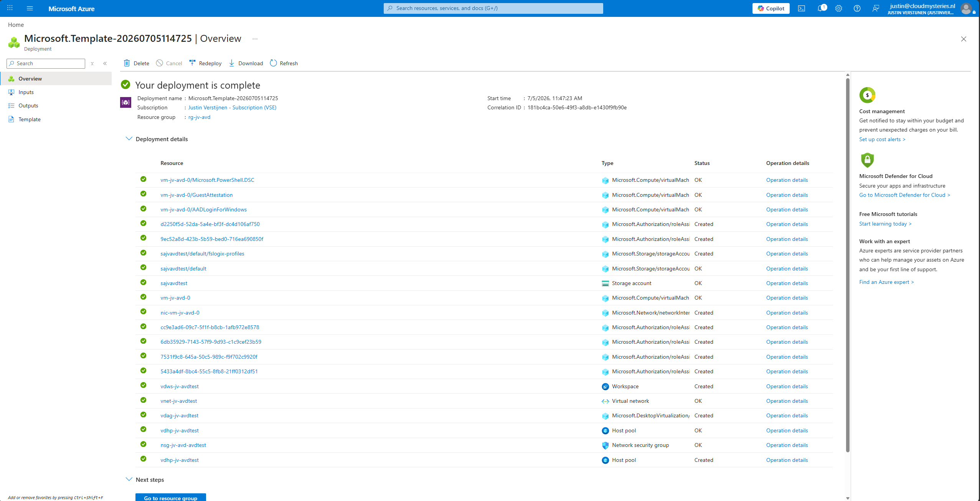This screenshot has width=980, height=501.
Task: Open the ellipsis more options menu
Action: [255, 39]
